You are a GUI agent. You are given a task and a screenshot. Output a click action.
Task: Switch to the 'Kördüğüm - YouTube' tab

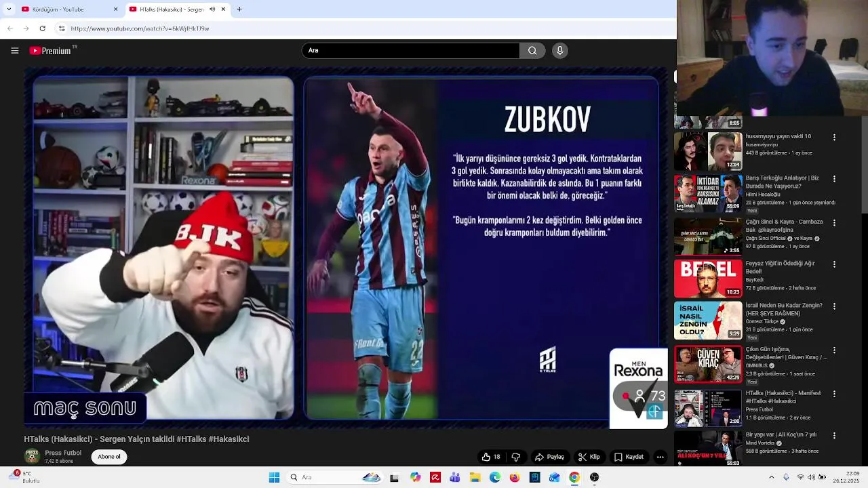point(68,9)
